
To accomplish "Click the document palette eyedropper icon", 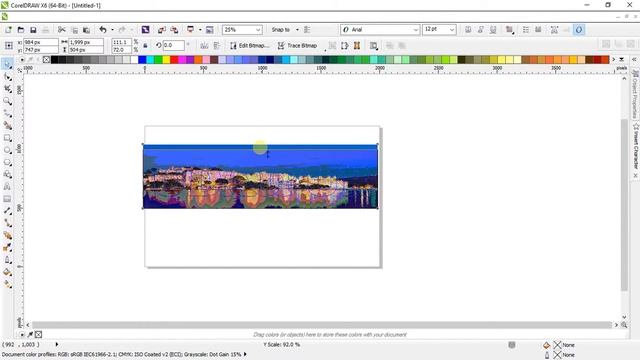I will [30, 335].
